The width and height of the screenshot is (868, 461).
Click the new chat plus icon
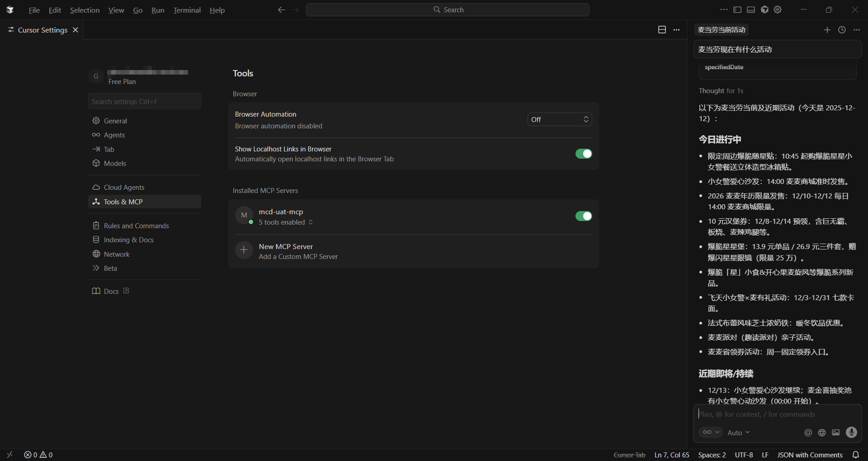pos(827,30)
